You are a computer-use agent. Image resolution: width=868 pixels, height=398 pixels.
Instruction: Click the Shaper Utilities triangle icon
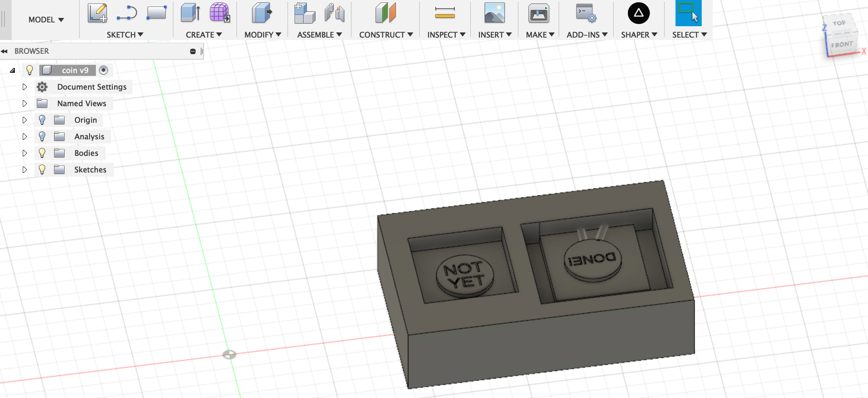click(x=638, y=13)
